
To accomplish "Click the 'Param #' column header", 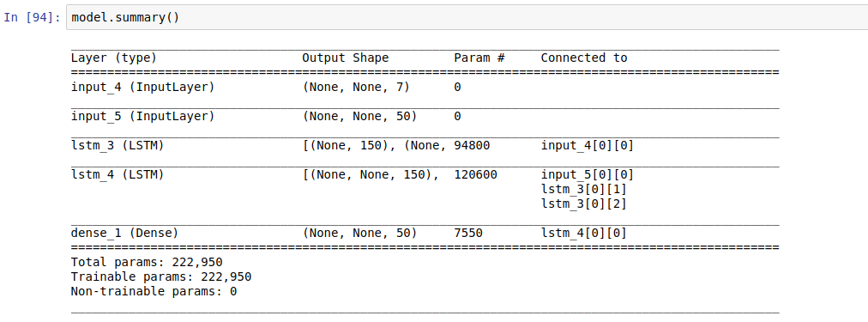I will pos(479,58).
